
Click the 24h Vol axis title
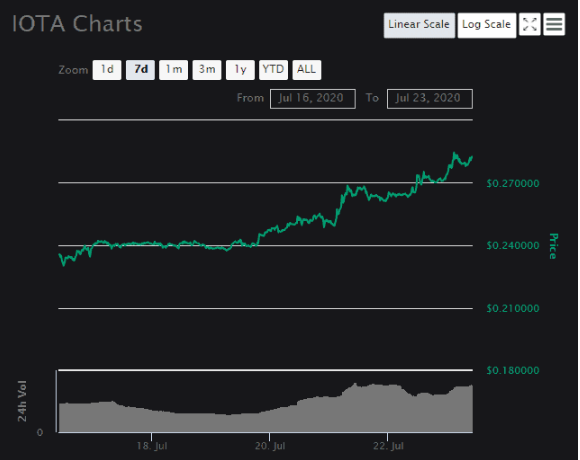point(22,401)
